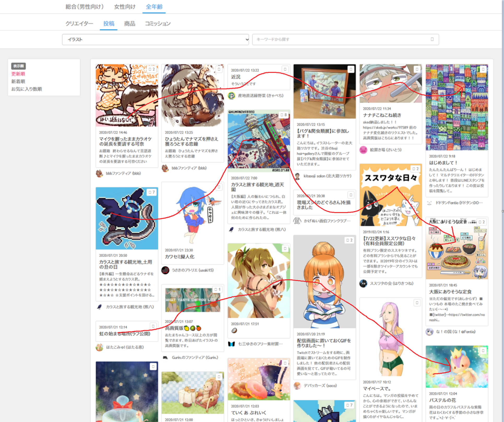Click the ドドタンFantia avatar icon
This screenshot has width=504, height=422.
[x=429, y=203]
